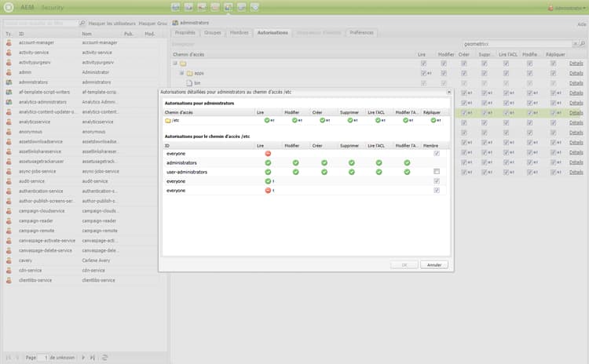Close the detailed permissions dialog
The height and width of the screenshot is (364, 589).
click(x=449, y=92)
